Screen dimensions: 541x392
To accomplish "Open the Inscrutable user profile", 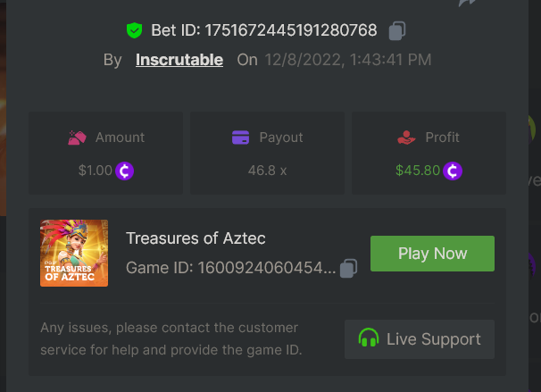I will tap(179, 60).
